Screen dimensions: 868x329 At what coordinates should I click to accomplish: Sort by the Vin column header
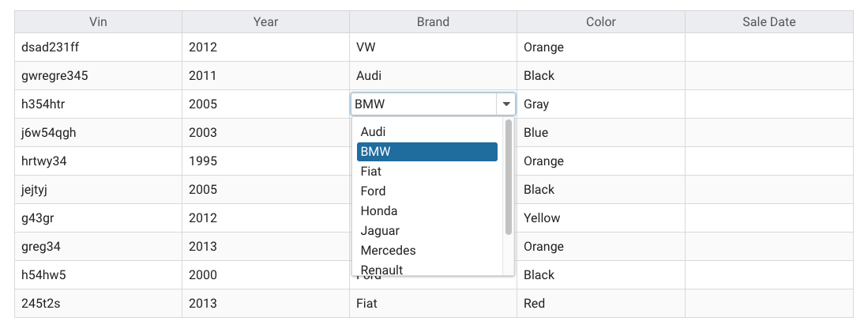click(x=99, y=21)
